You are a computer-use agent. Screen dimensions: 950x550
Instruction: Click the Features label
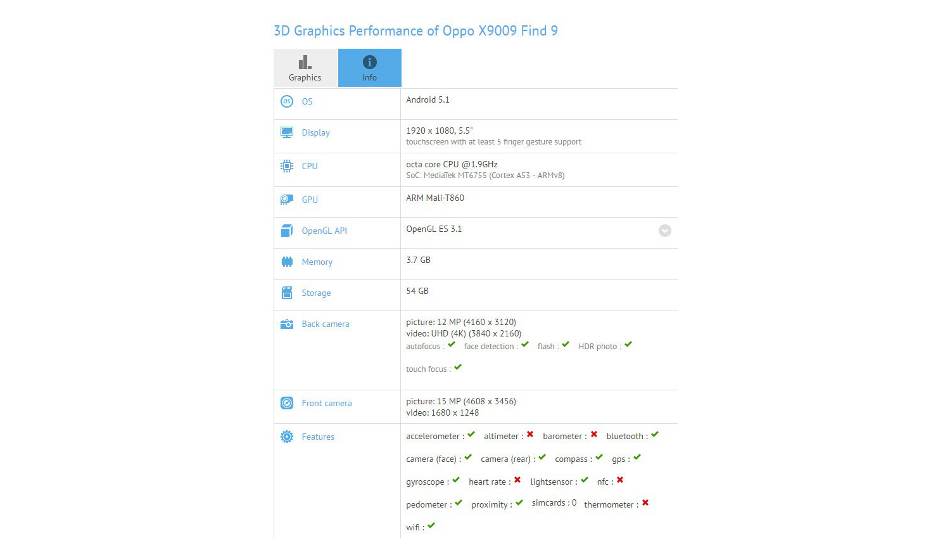tap(318, 436)
